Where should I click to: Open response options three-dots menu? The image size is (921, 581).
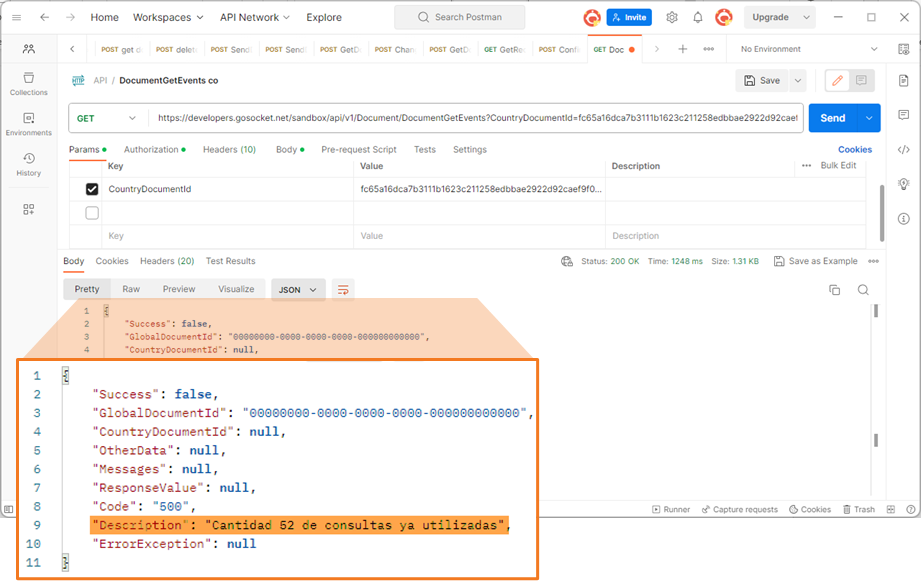click(x=874, y=261)
